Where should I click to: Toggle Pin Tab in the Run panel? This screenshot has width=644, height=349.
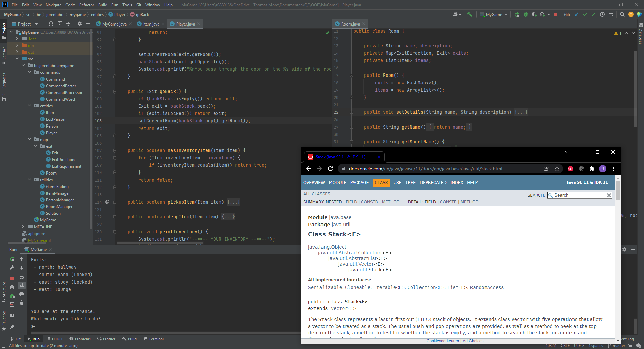(12, 327)
